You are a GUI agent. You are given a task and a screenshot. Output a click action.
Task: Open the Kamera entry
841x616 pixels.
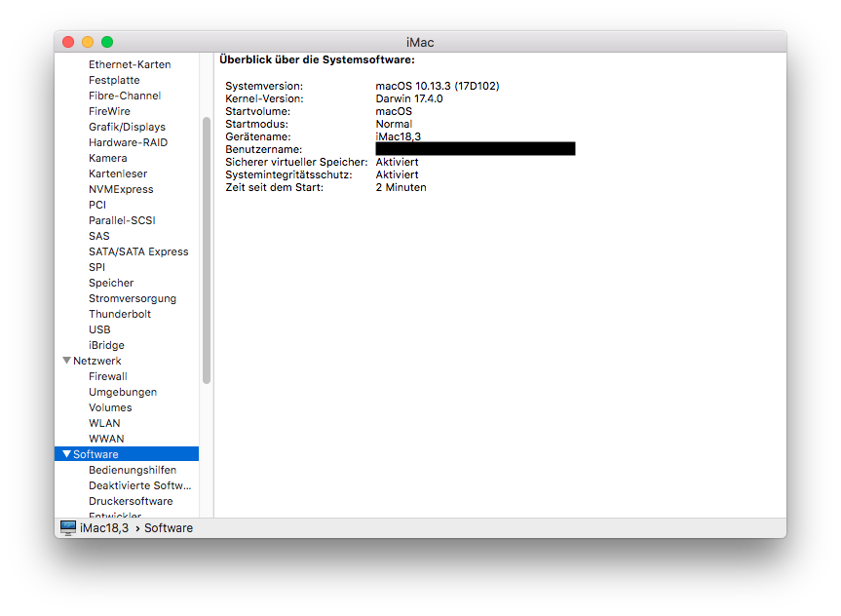click(108, 158)
